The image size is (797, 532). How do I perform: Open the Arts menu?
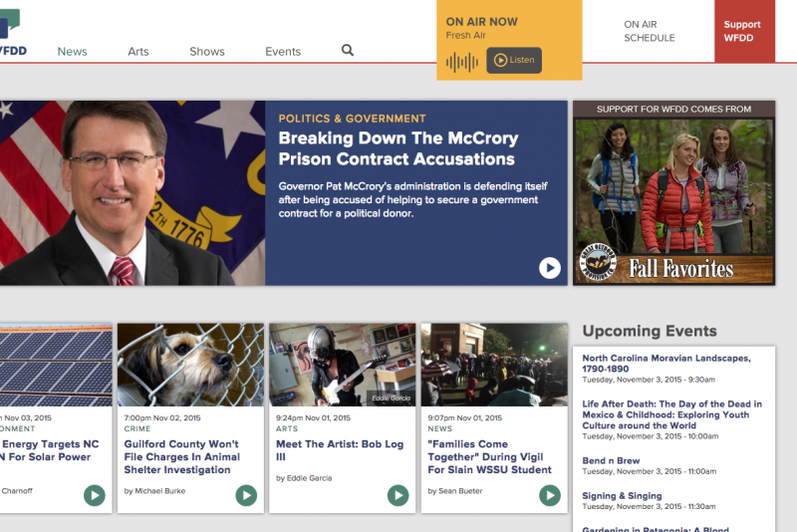[x=138, y=52]
